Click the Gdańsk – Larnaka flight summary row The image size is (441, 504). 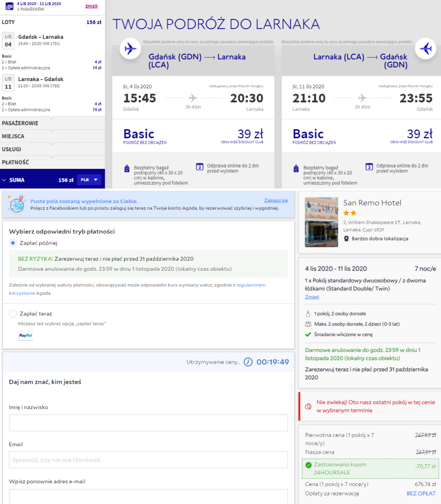coord(53,40)
